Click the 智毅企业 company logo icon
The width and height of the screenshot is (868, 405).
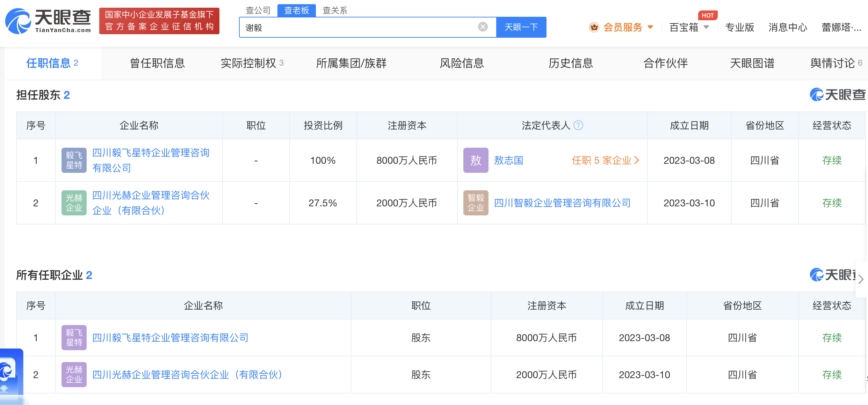[476, 203]
